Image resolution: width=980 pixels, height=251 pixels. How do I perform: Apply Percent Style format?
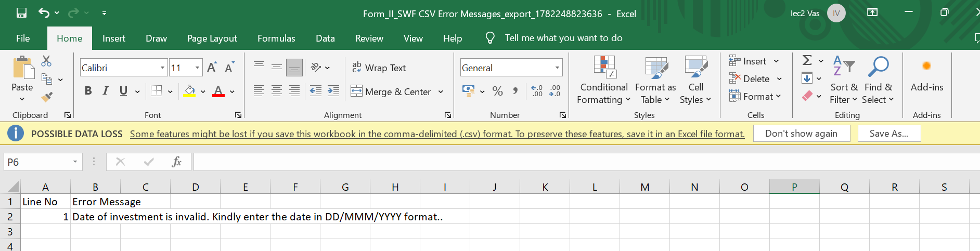[x=497, y=91]
